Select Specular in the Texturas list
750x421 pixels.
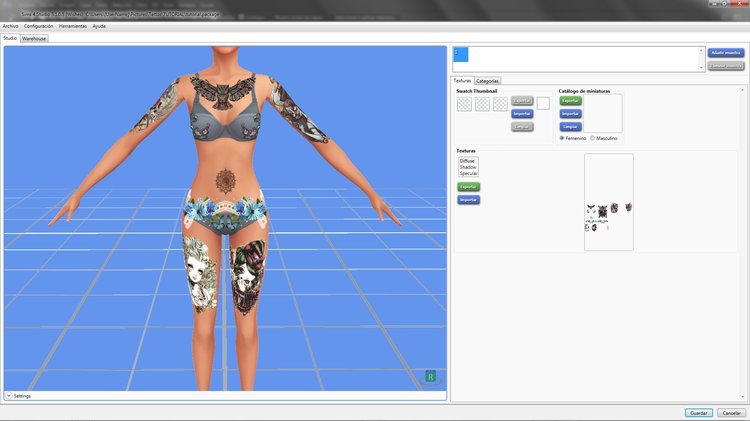click(x=468, y=174)
